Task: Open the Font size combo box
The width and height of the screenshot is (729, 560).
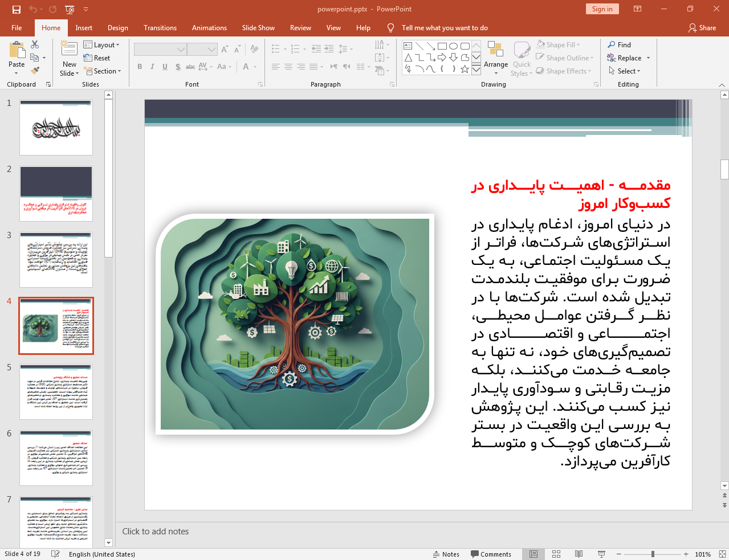Action: [202, 50]
